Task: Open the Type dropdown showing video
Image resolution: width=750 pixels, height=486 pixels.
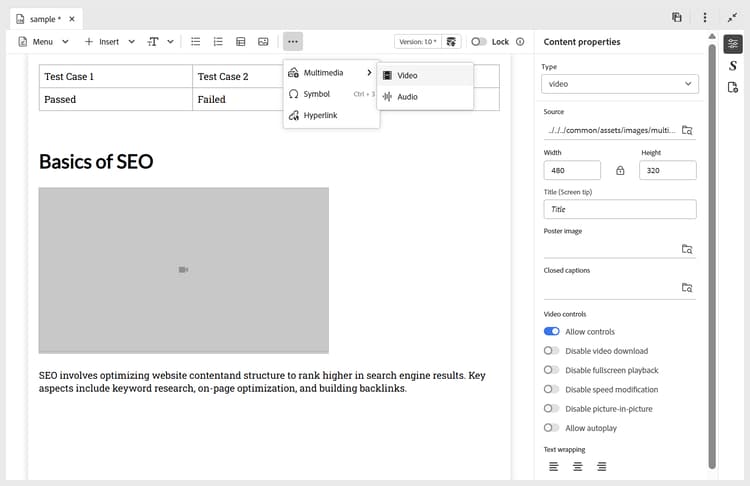Action: 619,84
